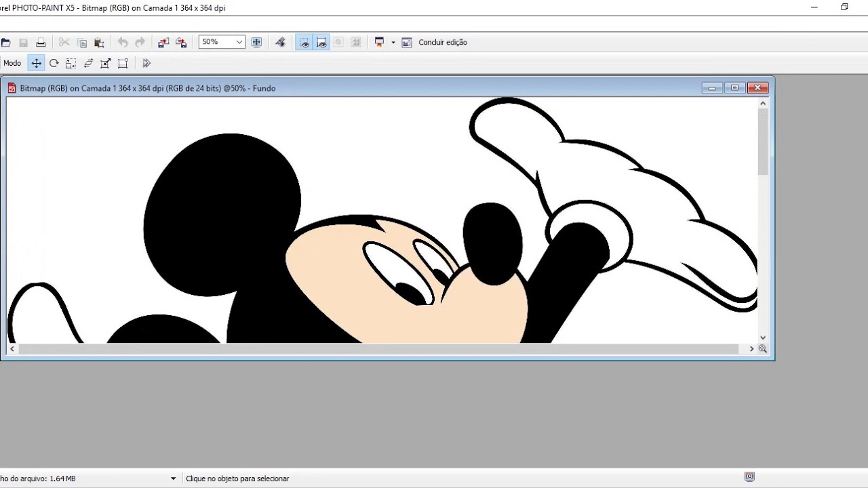Select the distort mode icon

tap(106, 63)
